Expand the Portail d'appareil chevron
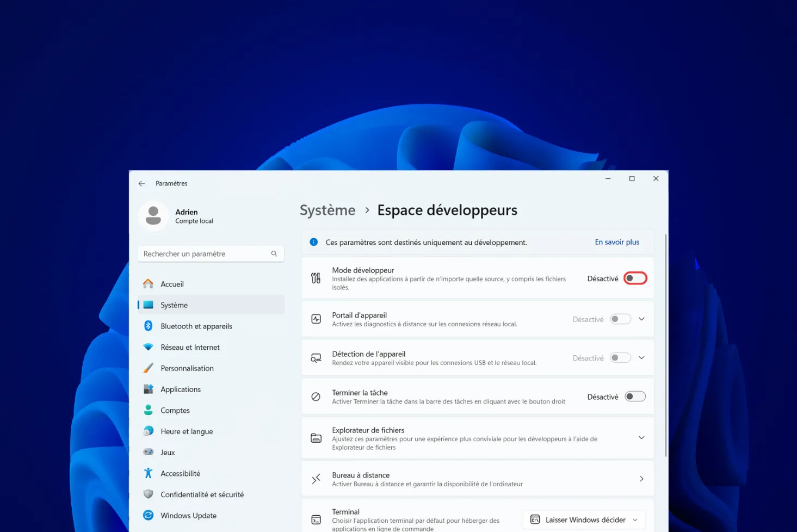Viewport: 797px width, 532px height. [641, 319]
